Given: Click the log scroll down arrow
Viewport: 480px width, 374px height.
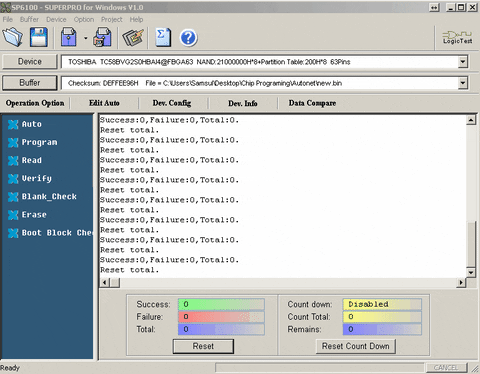Looking at the screenshot, I should [x=471, y=272].
